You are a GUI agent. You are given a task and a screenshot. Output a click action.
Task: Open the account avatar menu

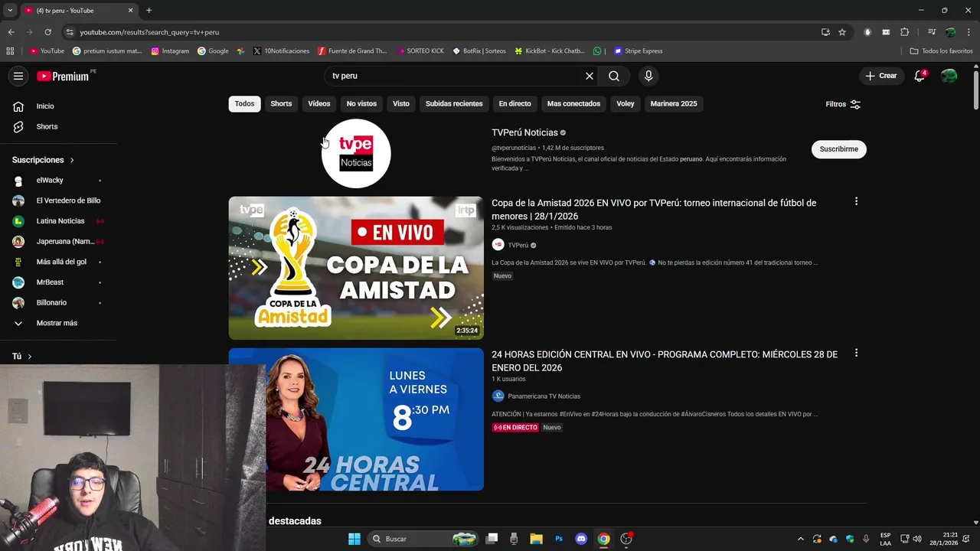(x=949, y=76)
